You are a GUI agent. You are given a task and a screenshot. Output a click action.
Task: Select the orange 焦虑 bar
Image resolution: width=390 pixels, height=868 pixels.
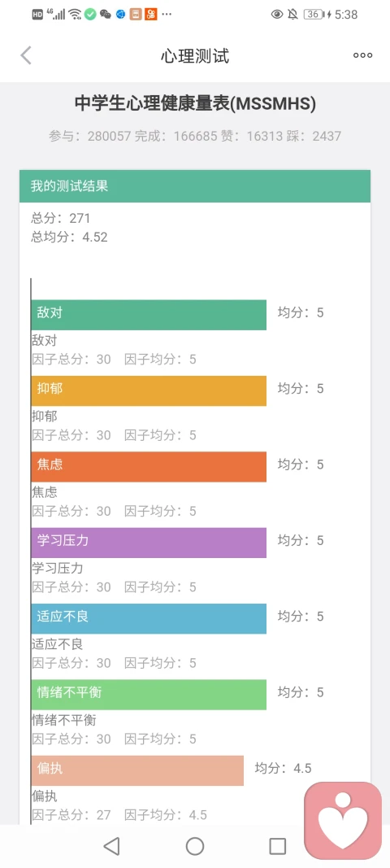pyautogui.click(x=149, y=467)
